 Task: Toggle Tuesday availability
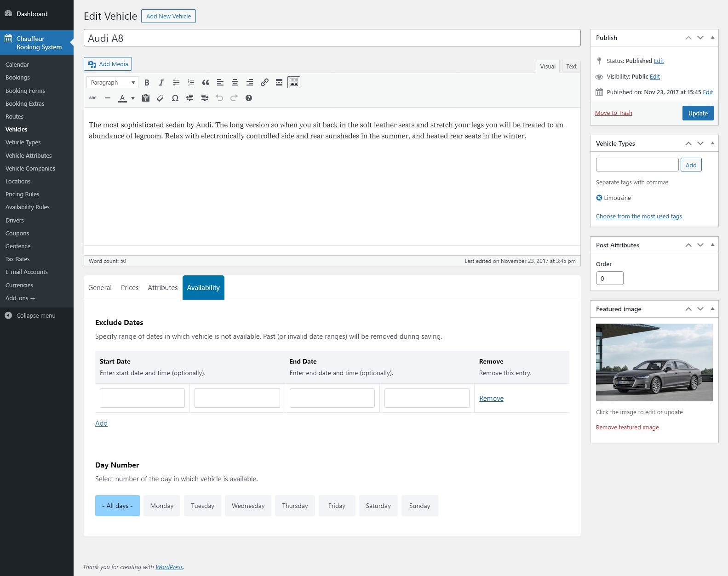pos(203,506)
